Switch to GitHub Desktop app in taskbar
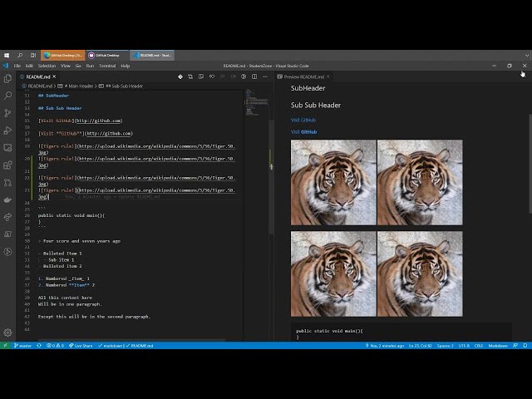Viewport: 532px width, 399px height. click(x=107, y=55)
